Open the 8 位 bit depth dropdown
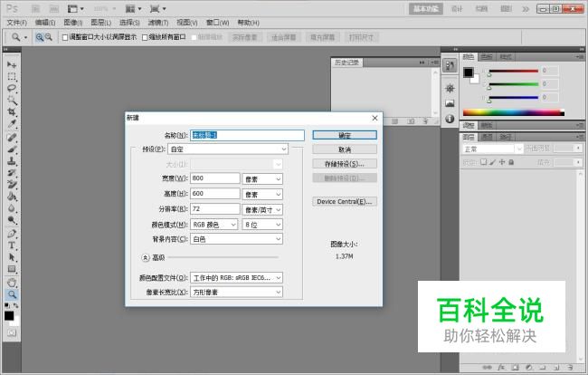588x375 pixels. 262,225
